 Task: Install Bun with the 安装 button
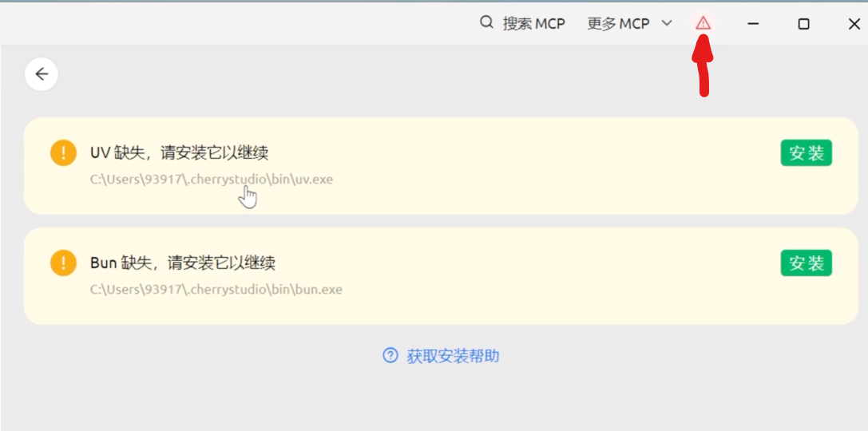tap(807, 263)
